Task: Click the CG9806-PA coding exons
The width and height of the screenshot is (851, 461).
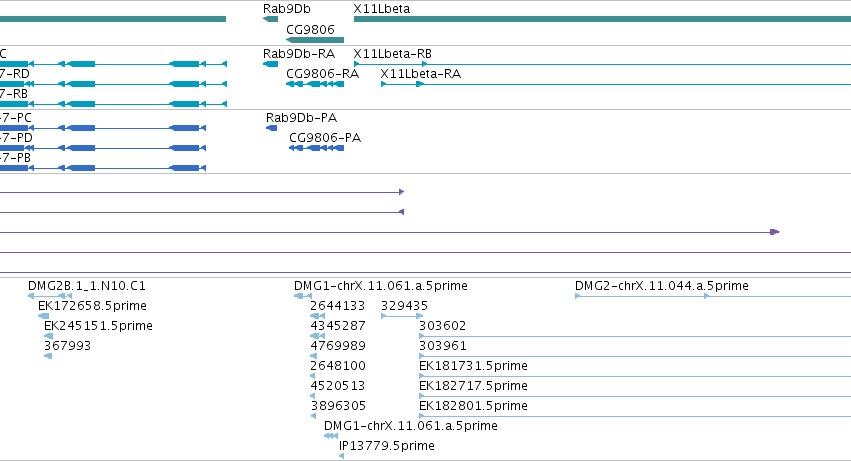Action: 316,148
